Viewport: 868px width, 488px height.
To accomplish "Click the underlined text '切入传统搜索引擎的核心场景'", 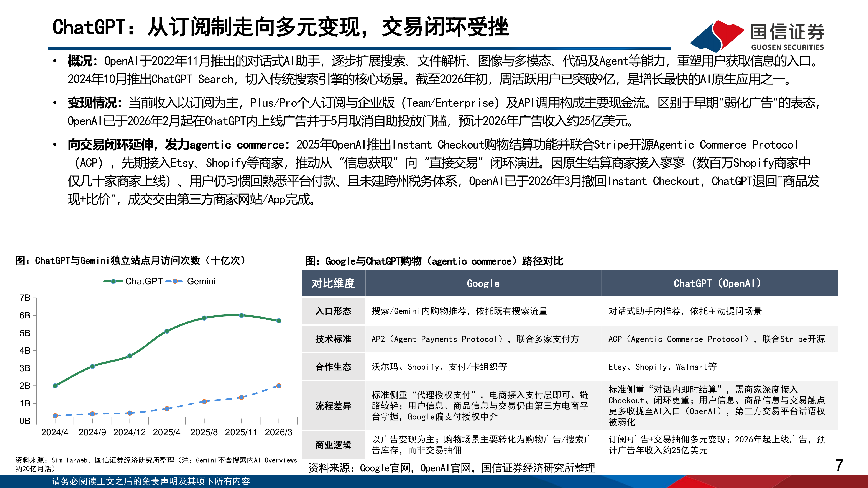I will [324, 79].
